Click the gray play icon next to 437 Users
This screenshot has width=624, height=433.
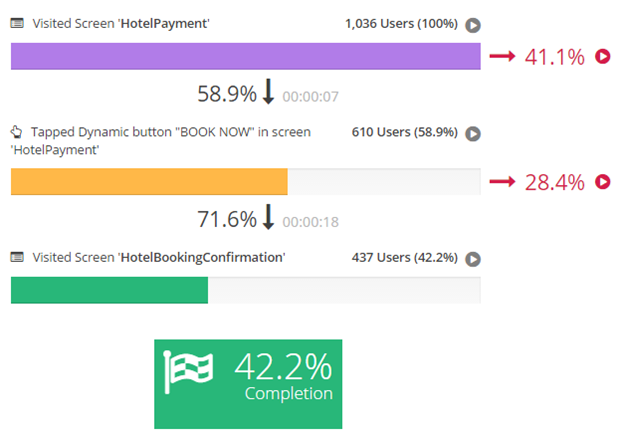click(x=473, y=259)
